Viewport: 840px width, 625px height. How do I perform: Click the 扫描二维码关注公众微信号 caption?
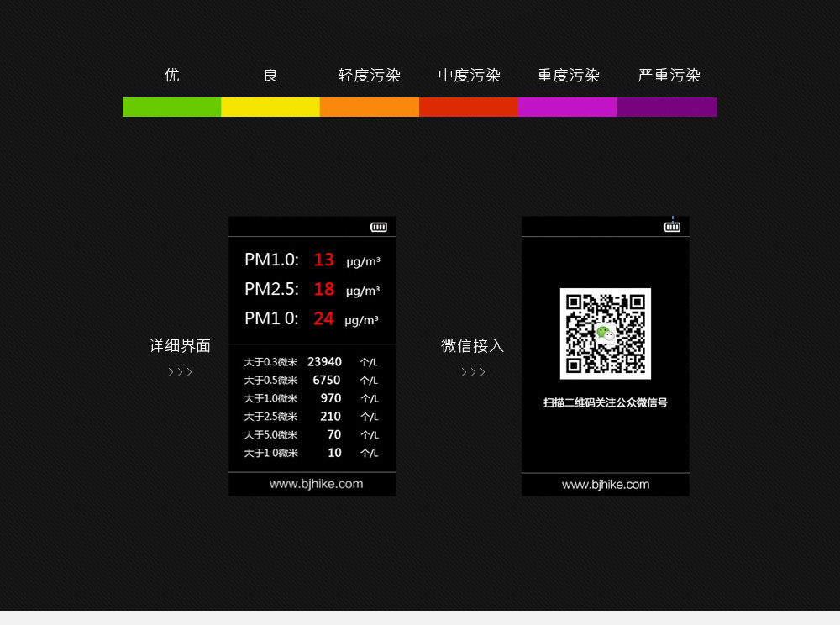coord(606,403)
